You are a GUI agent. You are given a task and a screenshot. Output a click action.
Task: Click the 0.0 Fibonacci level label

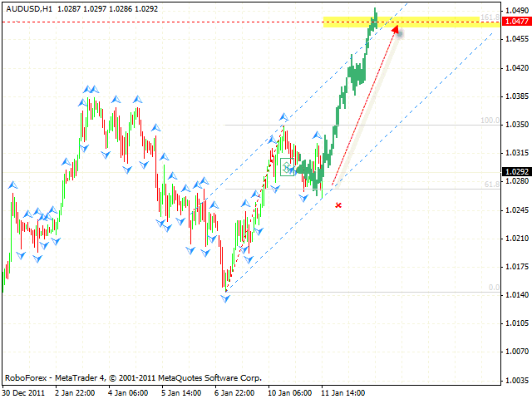pyautogui.click(x=493, y=288)
